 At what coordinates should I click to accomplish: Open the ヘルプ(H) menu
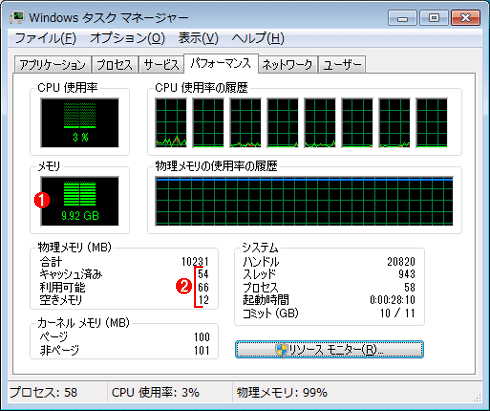(x=258, y=38)
